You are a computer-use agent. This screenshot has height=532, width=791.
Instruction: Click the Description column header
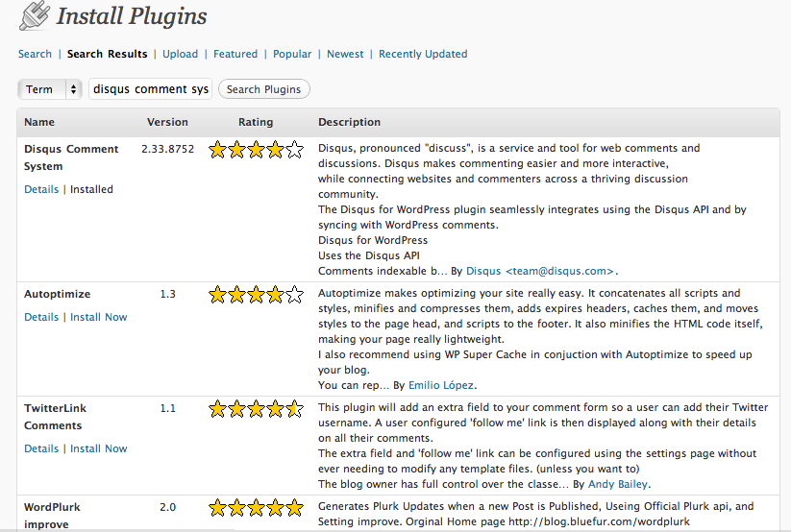click(x=349, y=122)
